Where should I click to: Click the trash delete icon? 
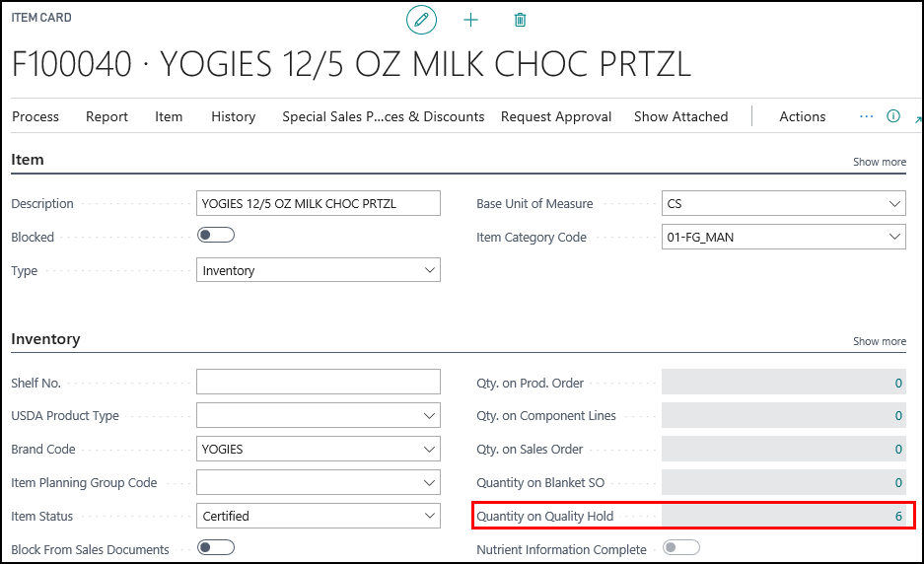(x=521, y=20)
